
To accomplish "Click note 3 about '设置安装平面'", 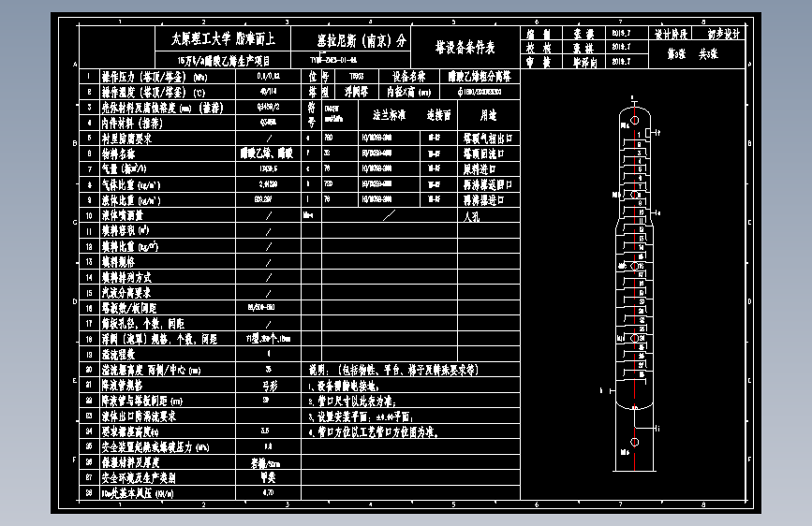I will click(x=361, y=416).
